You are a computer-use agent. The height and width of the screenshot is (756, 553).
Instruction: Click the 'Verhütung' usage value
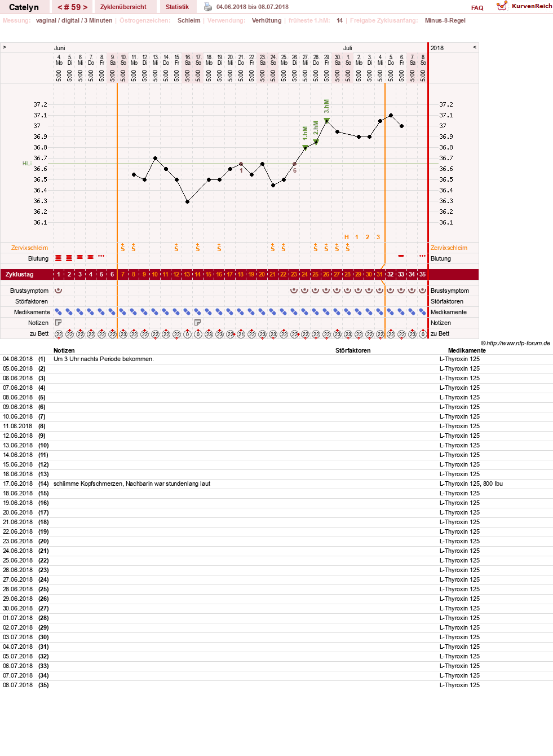(x=267, y=20)
